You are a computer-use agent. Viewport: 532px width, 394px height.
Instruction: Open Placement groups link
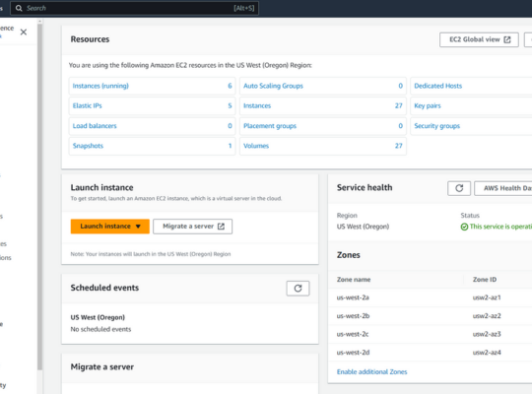pyautogui.click(x=270, y=126)
